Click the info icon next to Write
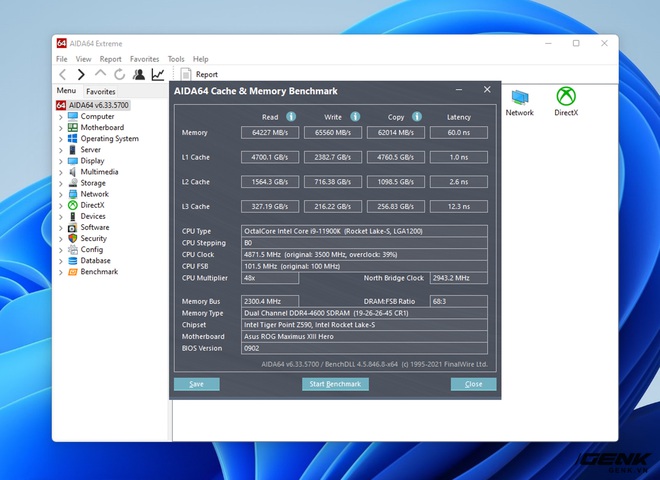 355,117
